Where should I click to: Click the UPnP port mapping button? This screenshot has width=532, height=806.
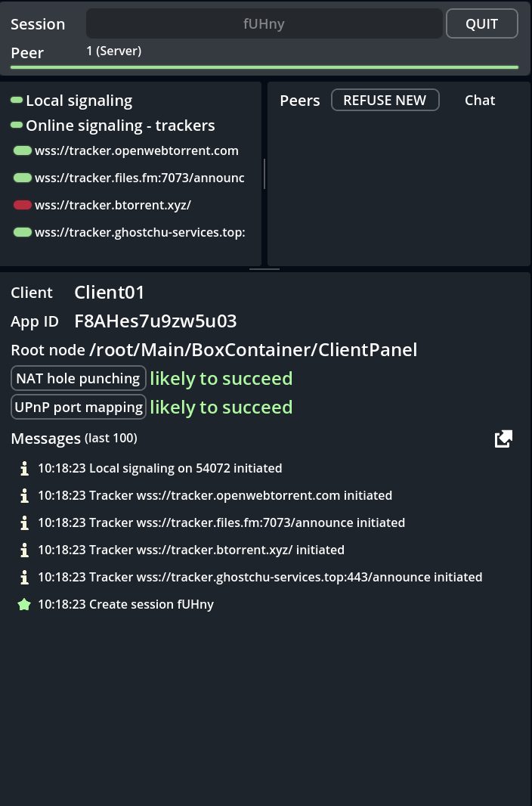pyautogui.click(x=79, y=408)
